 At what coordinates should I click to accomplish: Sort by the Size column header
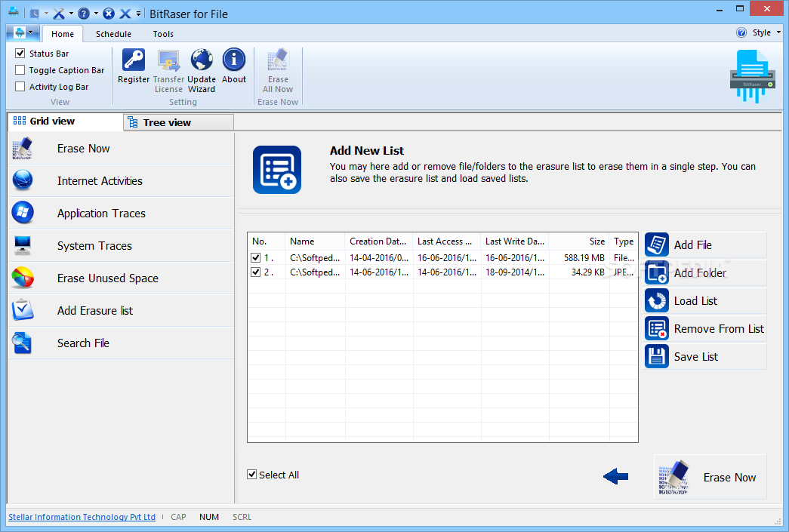pyautogui.click(x=578, y=241)
